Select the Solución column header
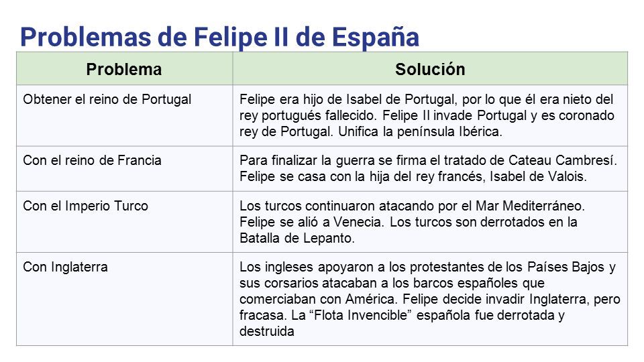644x362 pixels. 430,69
